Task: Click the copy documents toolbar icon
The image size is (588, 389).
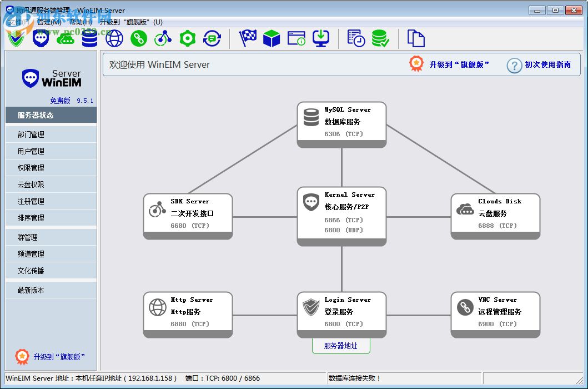Action: [x=416, y=38]
